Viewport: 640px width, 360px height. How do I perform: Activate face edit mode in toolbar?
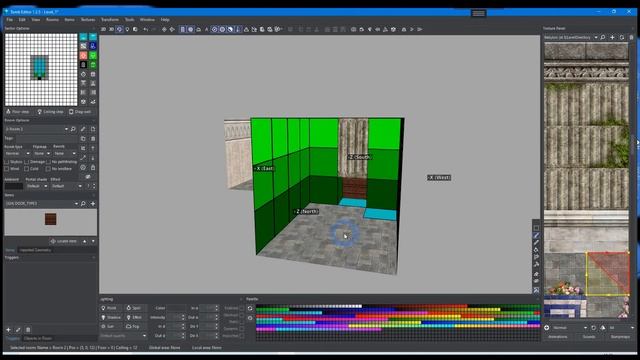click(119, 29)
